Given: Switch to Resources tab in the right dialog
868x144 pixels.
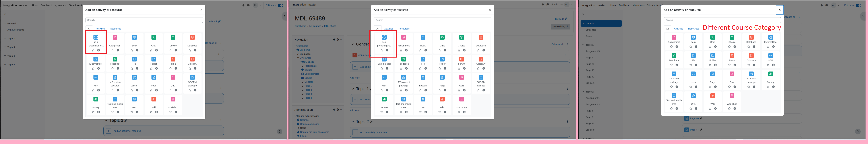Looking at the screenshot, I should pos(694,29).
